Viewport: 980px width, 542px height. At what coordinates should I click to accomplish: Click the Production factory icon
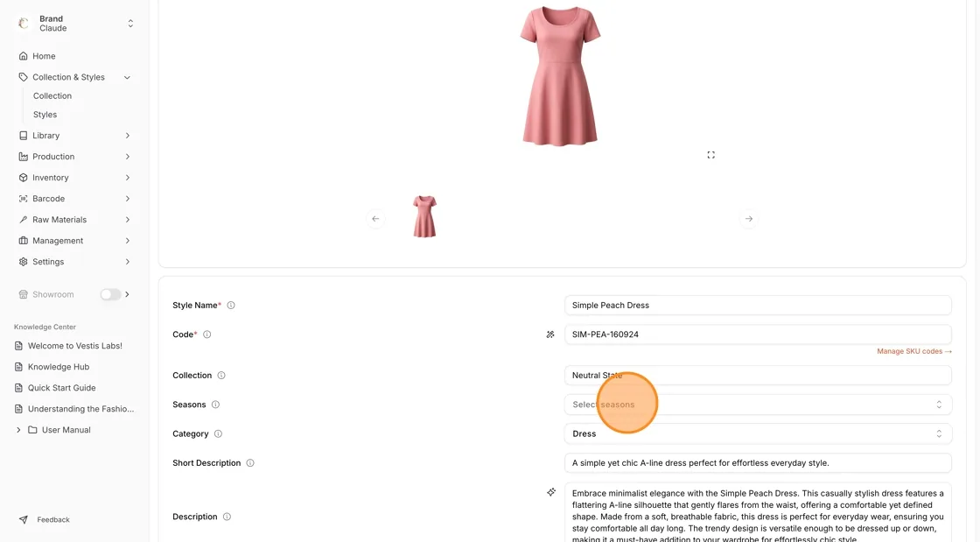click(23, 157)
